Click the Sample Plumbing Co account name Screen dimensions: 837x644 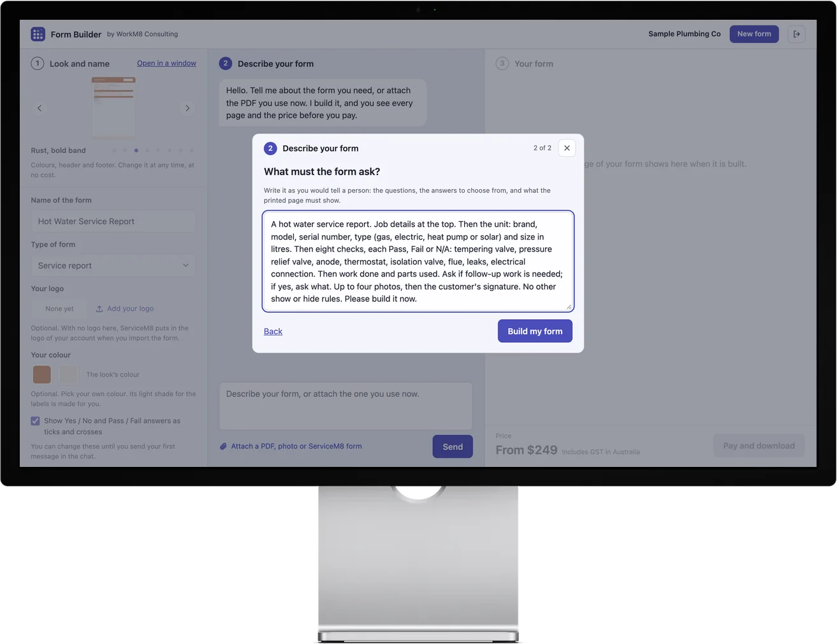[685, 34]
